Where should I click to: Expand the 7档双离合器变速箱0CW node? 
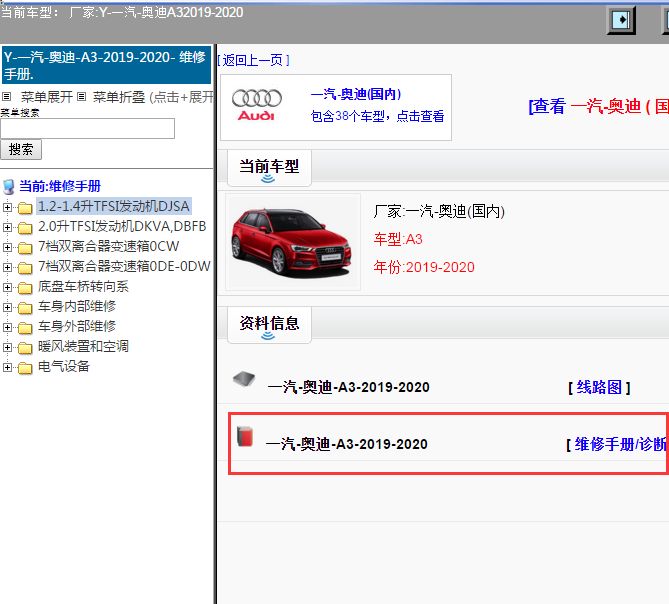point(7,247)
